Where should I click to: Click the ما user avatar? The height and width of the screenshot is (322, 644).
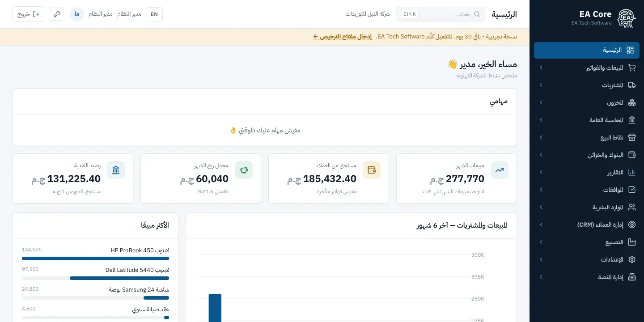[77, 14]
